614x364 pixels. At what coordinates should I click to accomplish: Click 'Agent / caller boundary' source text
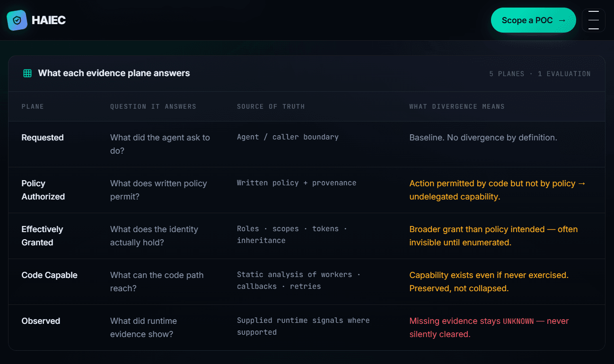click(x=288, y=137)
